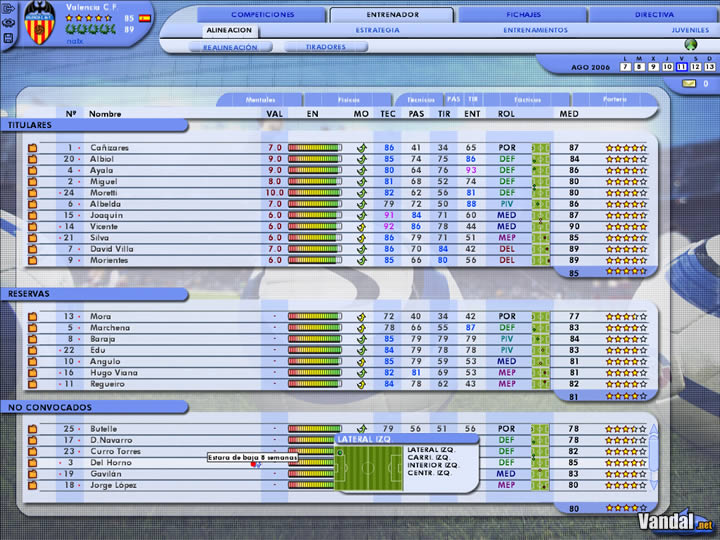Open the Directiva tab
Image resolution: width=720 pixels, height=540 pixels.
(654, 15)
